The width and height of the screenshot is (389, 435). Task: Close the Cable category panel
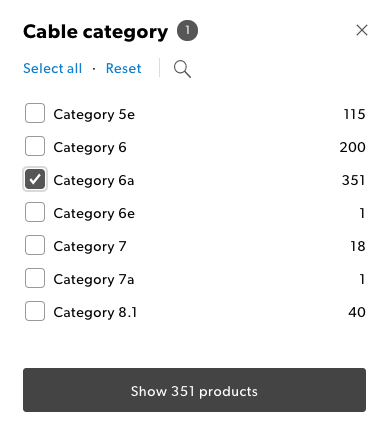pos(362,30)
